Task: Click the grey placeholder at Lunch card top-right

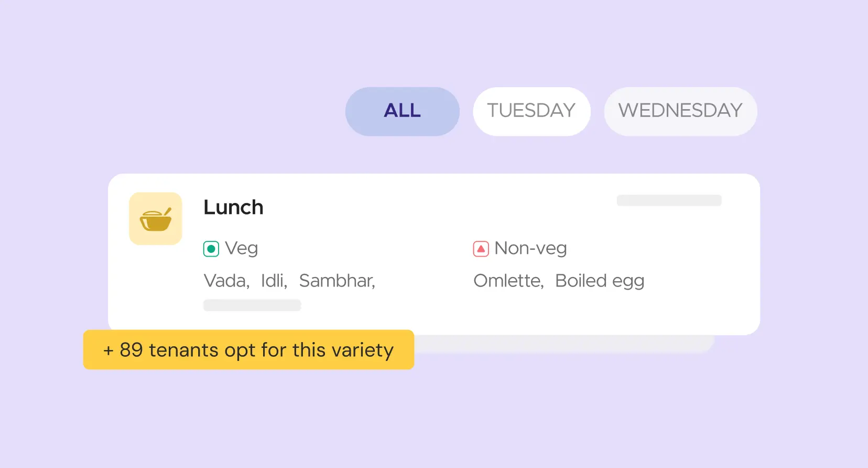Action: click(x=669, y=200)
